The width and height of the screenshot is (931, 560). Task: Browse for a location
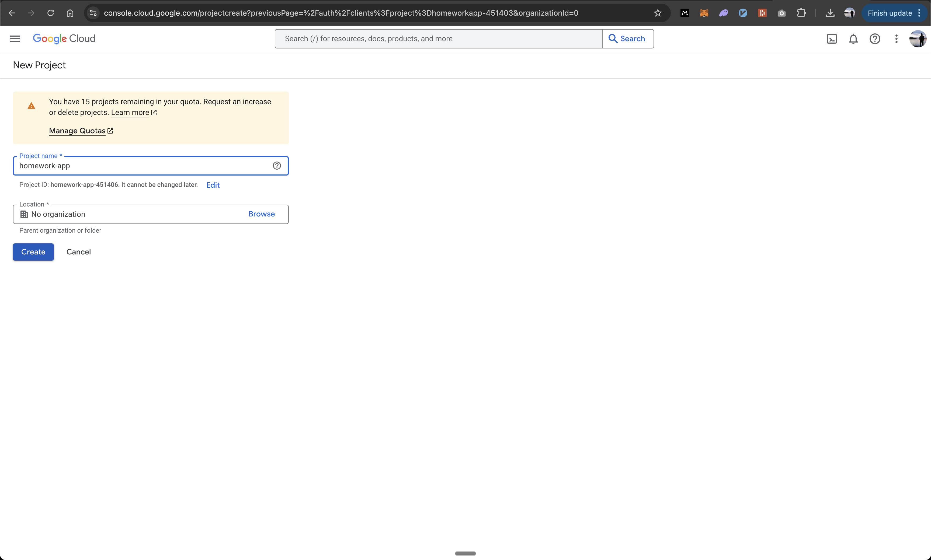pyautogui.click(x=261, y=214)
